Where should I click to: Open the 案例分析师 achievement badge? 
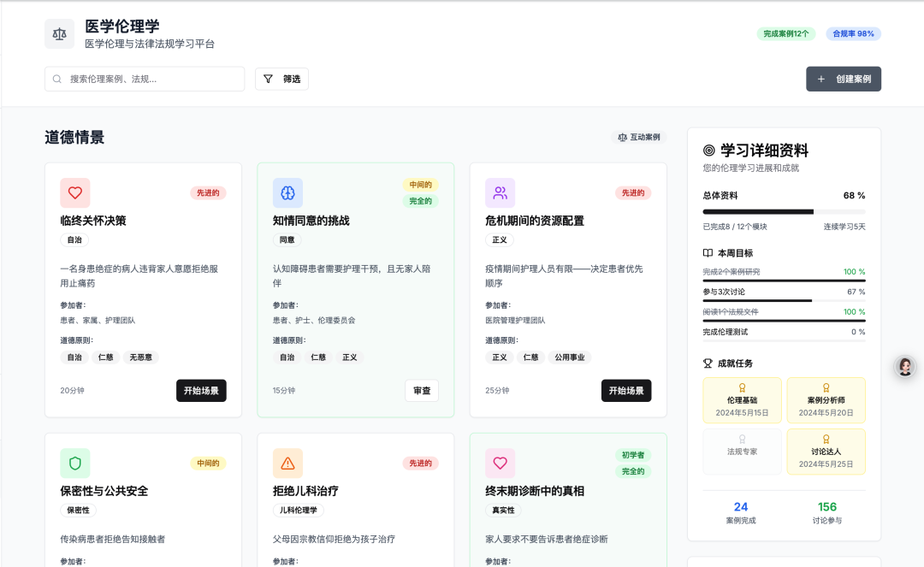point(826,400)
